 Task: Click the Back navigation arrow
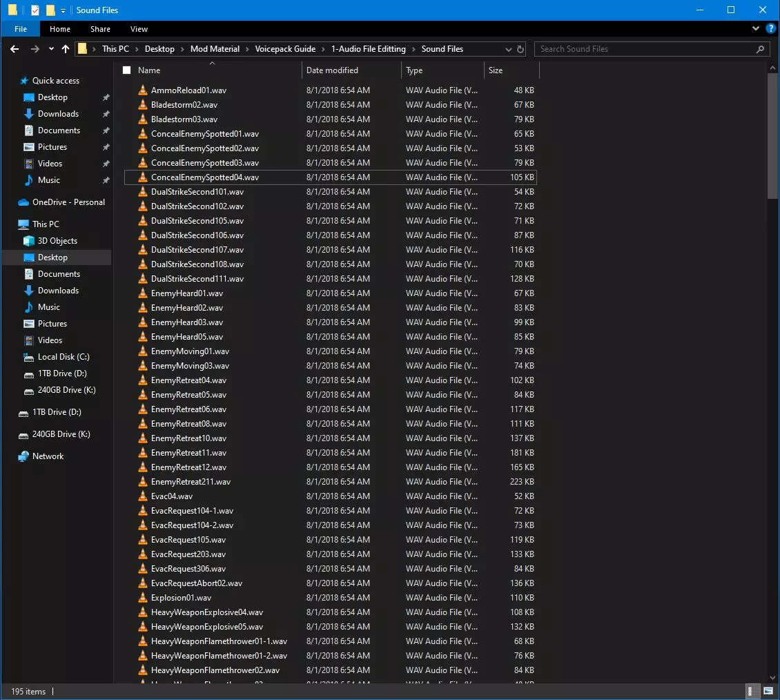(14, 49)
